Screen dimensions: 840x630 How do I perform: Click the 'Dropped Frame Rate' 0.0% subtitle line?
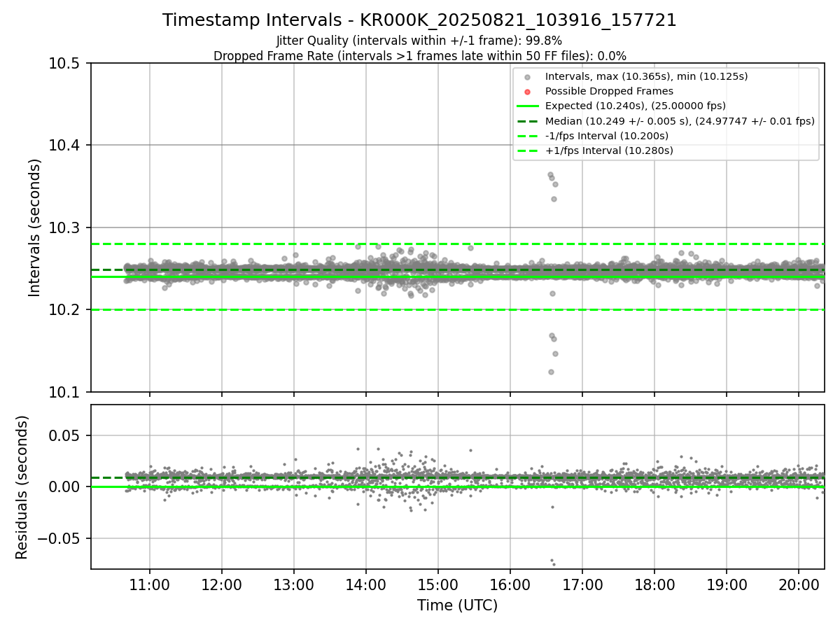point(419,56)
